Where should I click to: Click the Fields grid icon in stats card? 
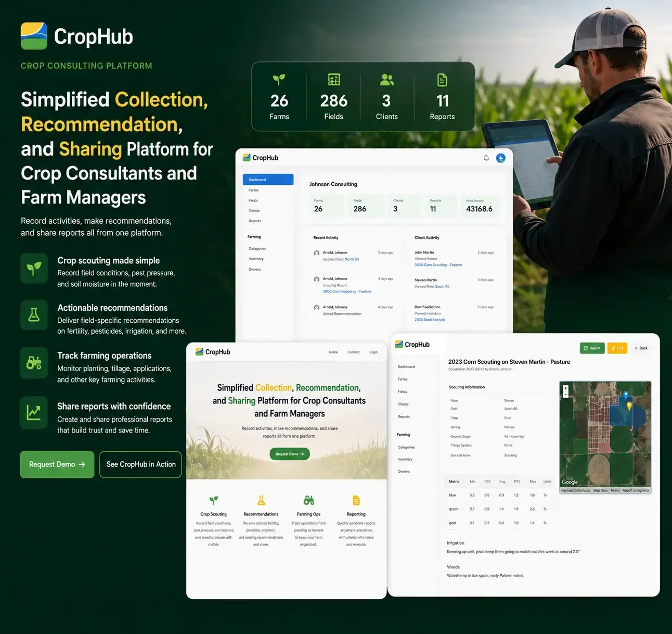click(334, 80)
